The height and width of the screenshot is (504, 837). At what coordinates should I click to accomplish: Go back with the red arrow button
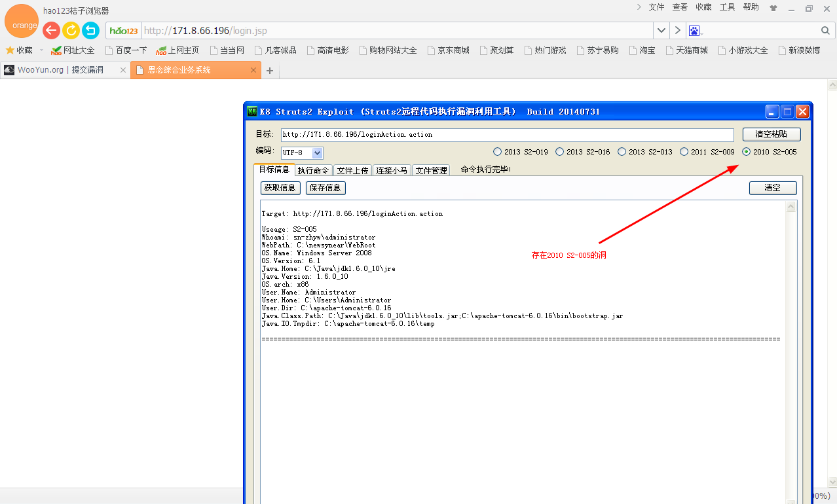coord(51,30)
